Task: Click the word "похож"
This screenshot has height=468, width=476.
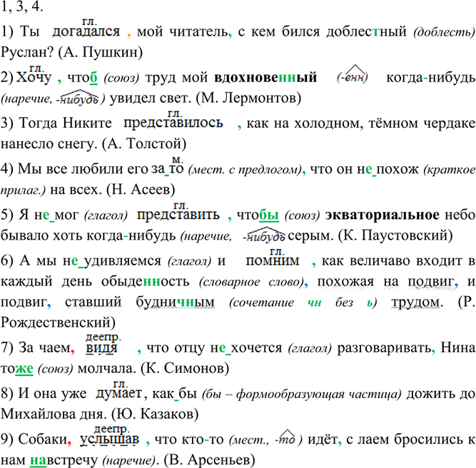Action: 397,169
